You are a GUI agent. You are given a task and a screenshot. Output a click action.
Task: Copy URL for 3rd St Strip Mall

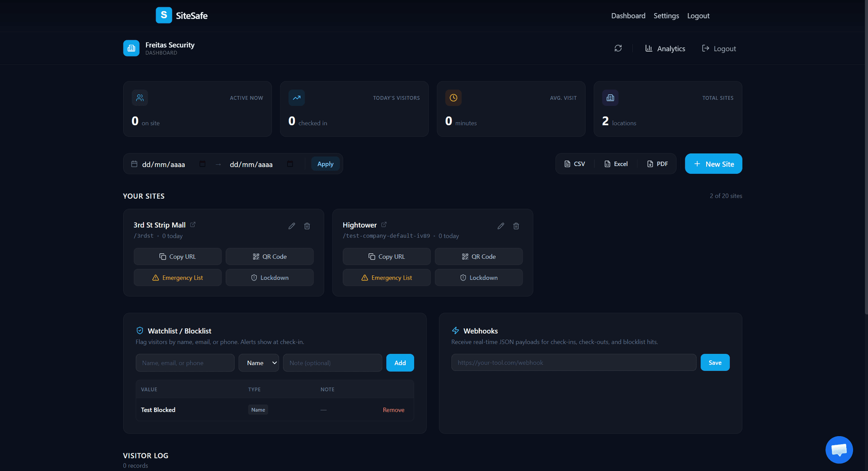click(x=178, y=257)
